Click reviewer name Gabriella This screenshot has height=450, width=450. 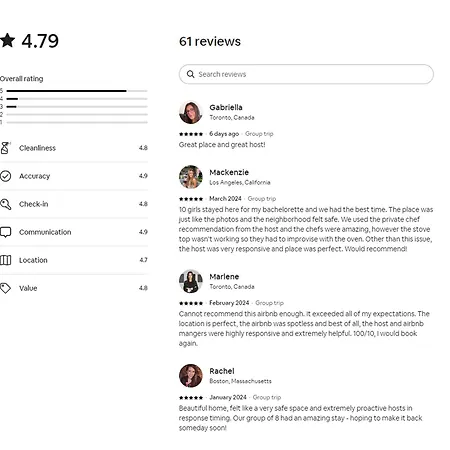coord(226,107)
